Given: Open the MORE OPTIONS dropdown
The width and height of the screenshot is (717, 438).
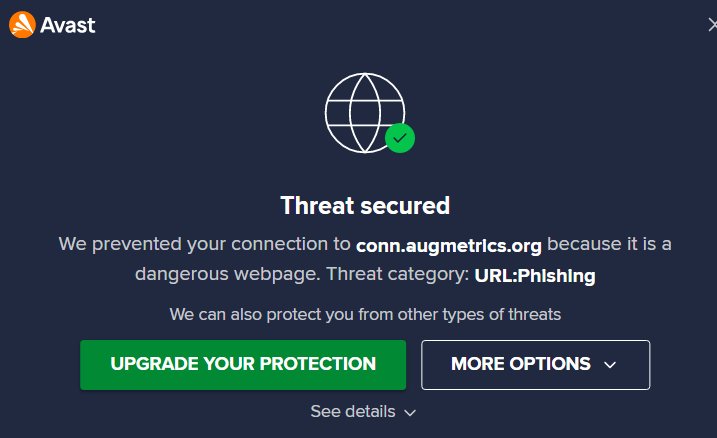Looking at the screenshot, I should coord(535,365).
